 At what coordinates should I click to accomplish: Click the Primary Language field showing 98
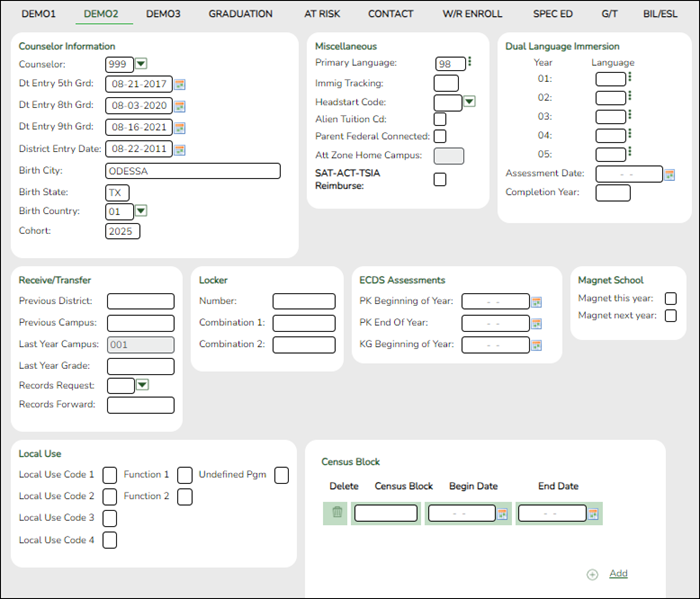[x=450, y=64]
